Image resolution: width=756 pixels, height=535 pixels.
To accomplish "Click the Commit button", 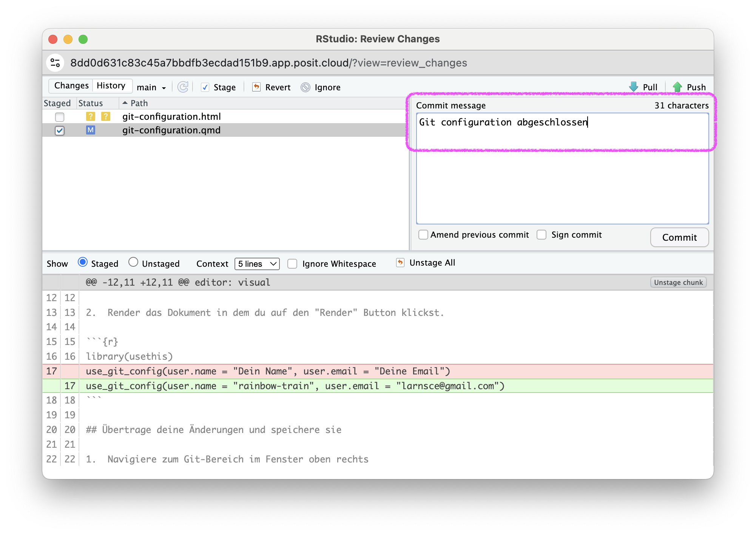I will pos(679,237).
